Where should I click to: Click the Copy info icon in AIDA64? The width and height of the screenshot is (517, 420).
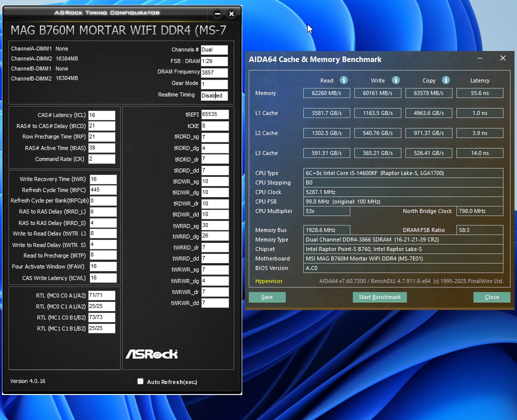click(x=446, y=80)
